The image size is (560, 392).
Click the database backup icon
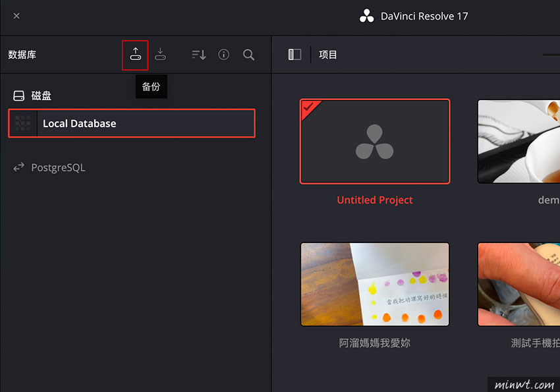(135, 54)
